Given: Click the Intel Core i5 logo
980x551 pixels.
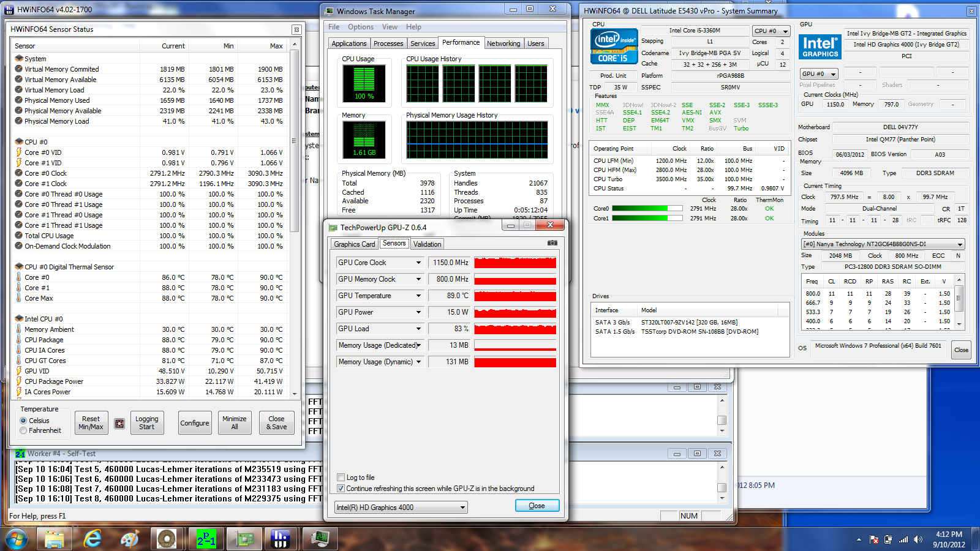Looking at the screenshot, I should pyautogui.click(x=614, y=47).
